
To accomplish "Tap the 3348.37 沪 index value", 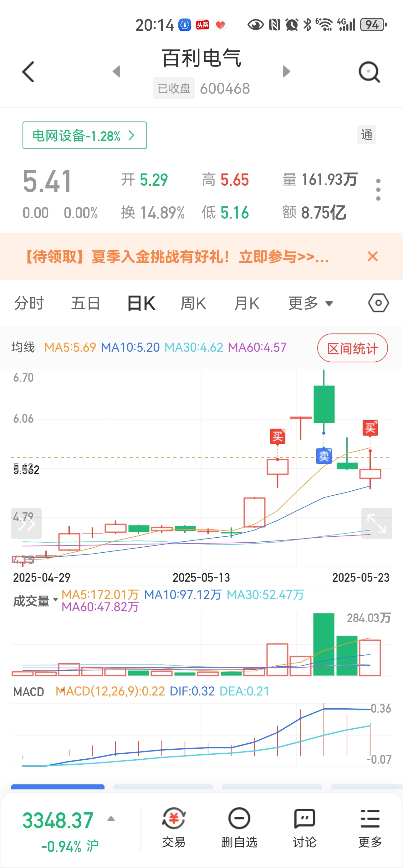I will [x=61, y=832].
